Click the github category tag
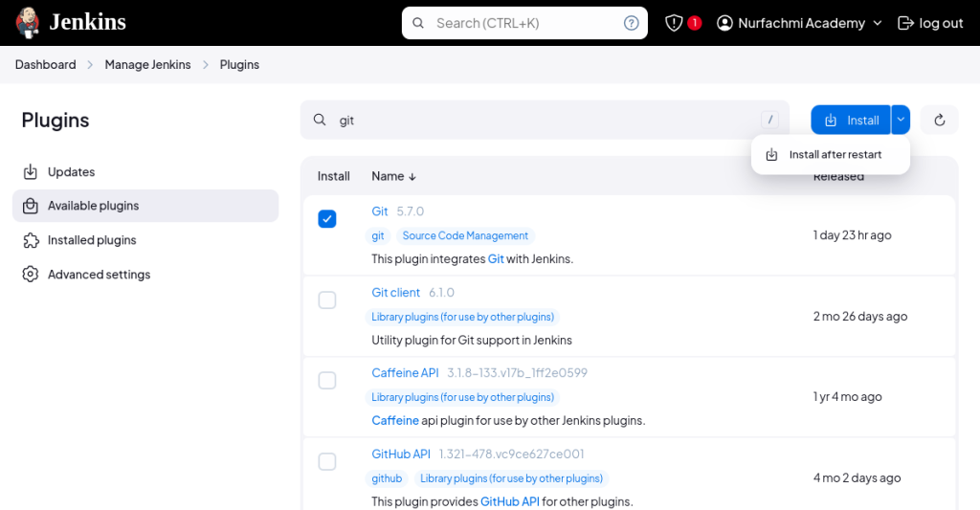 point(387,478)
